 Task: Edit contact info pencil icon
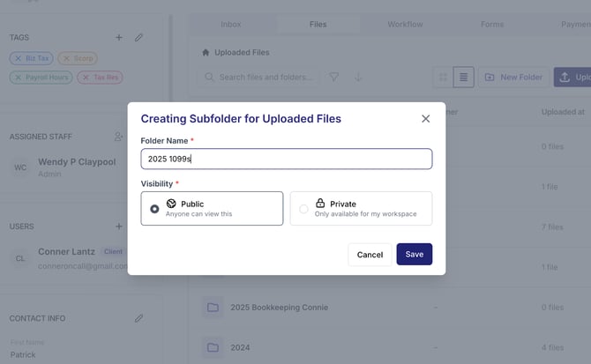[138, 318]
